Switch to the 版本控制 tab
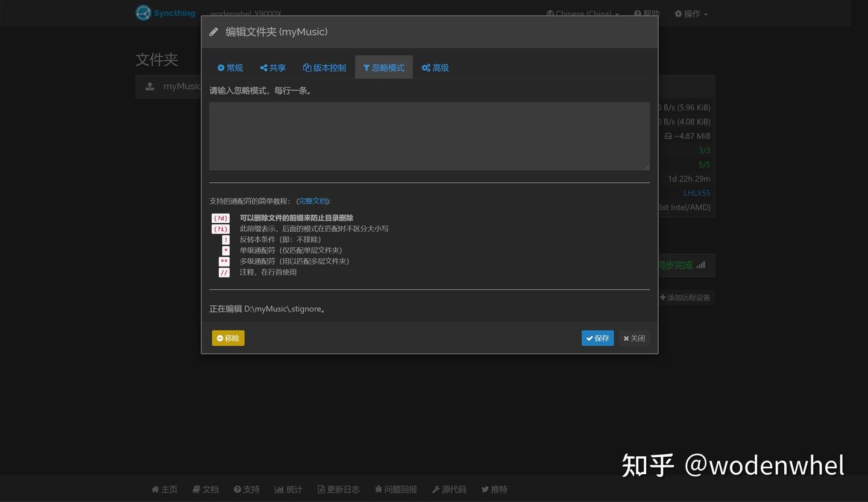 tap(324, 68)
